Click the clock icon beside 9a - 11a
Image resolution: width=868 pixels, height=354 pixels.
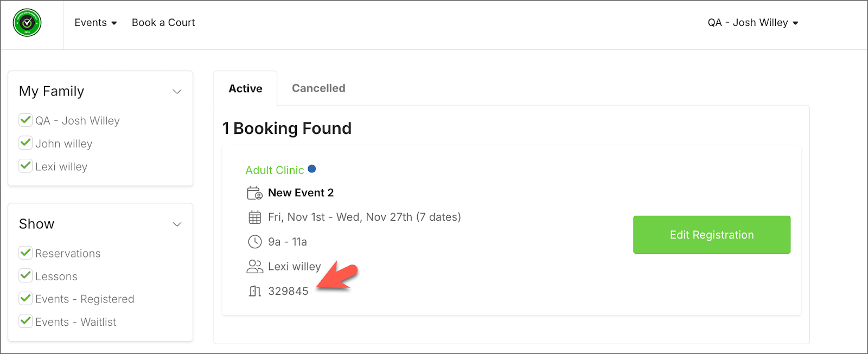coord(254,242)
